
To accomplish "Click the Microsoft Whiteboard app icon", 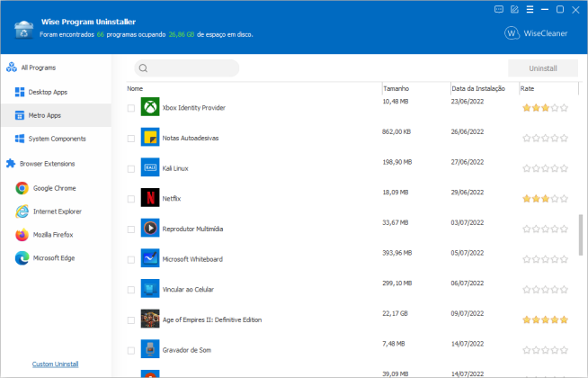I will (150, 258).
